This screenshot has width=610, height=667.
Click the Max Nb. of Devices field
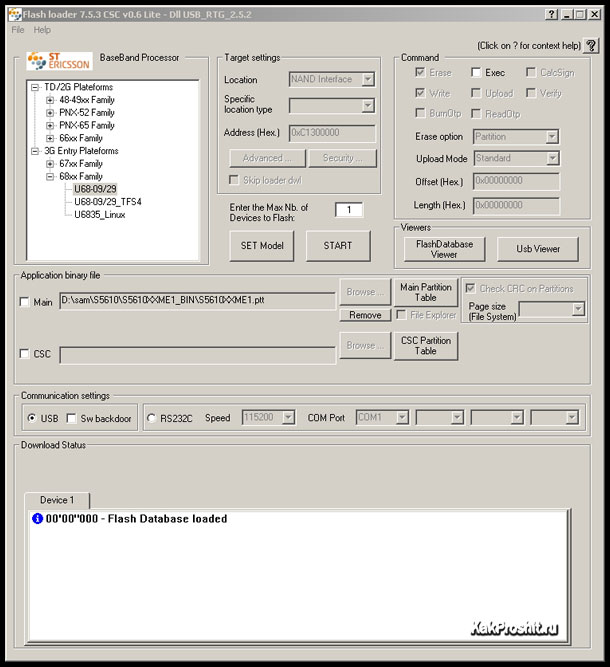tap(348, 210)
